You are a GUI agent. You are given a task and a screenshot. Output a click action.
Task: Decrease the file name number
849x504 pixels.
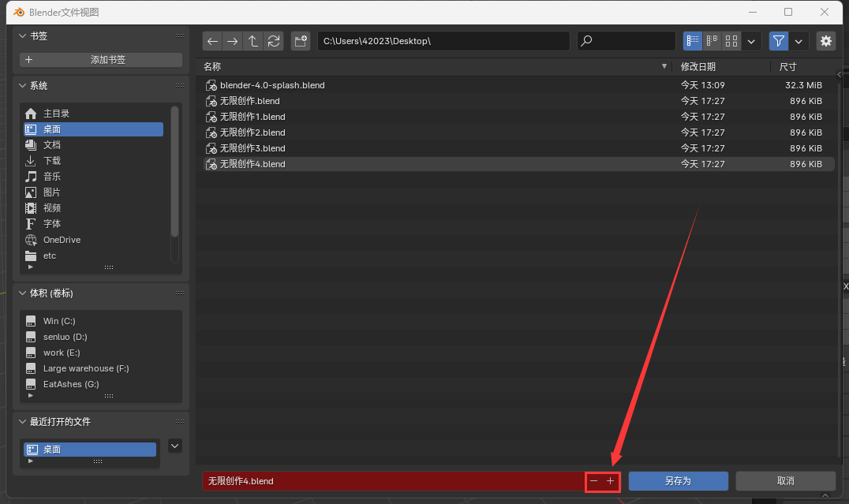click(594, 480)
